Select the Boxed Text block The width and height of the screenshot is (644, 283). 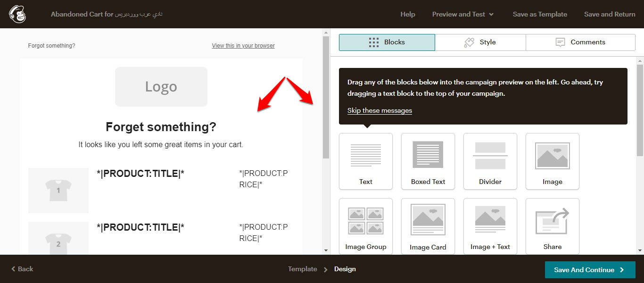[428, 161]
